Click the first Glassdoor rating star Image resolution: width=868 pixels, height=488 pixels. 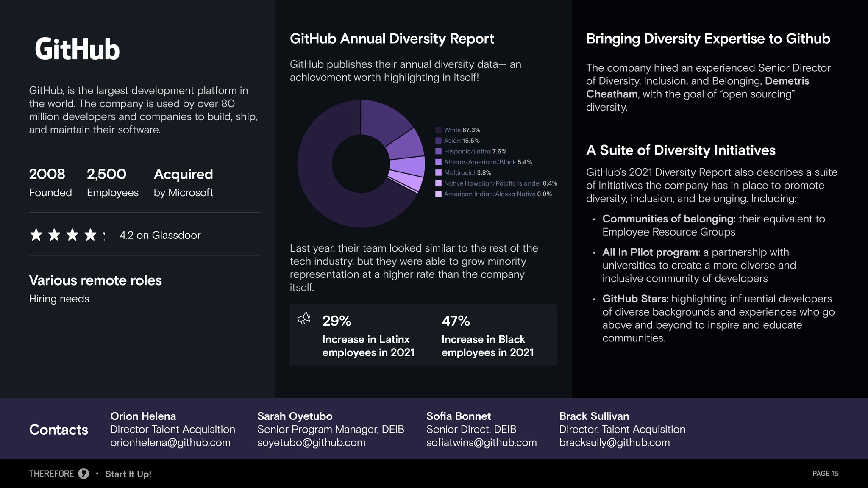(36, 235)
